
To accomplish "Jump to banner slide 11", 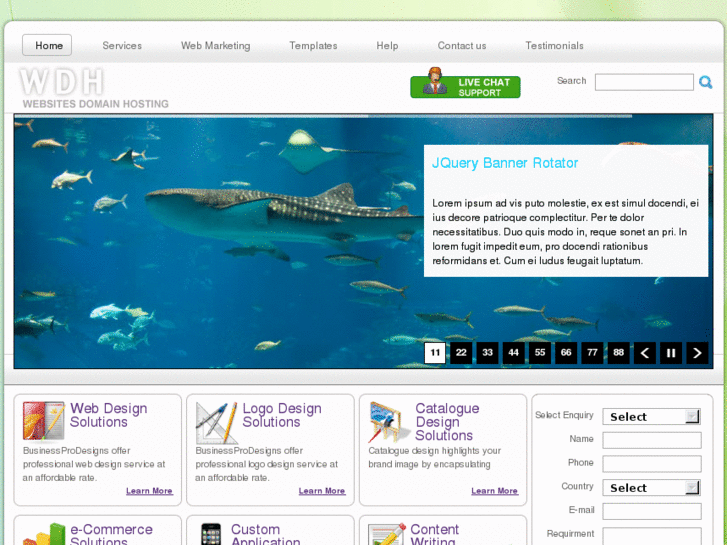I will pyautogui.click(x=435, y=353).
